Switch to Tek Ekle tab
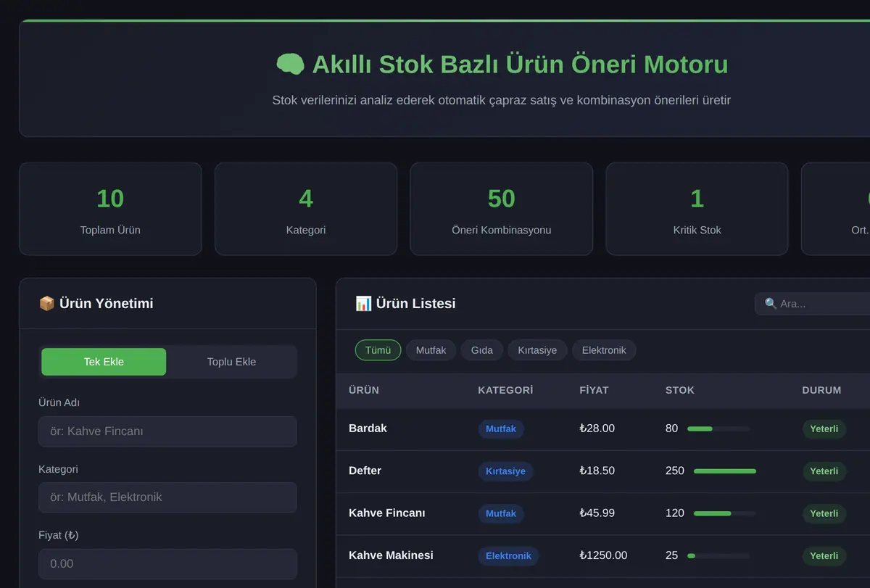This screenshot has height=588, width=870. click(x=104, y=362)
